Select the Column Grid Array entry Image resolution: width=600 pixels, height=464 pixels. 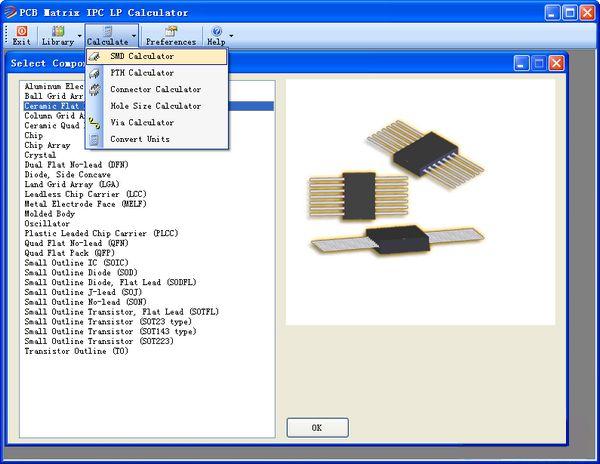pos(54,116)
